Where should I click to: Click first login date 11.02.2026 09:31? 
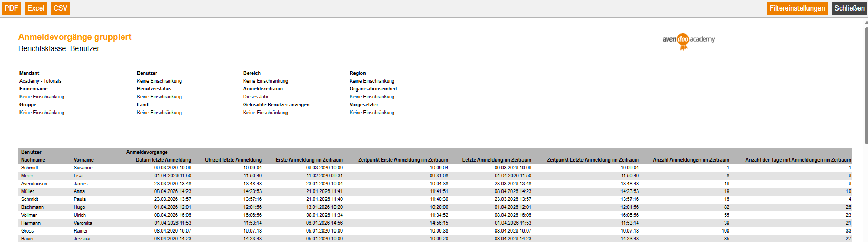pyautogui.click(x=324, y=176)
